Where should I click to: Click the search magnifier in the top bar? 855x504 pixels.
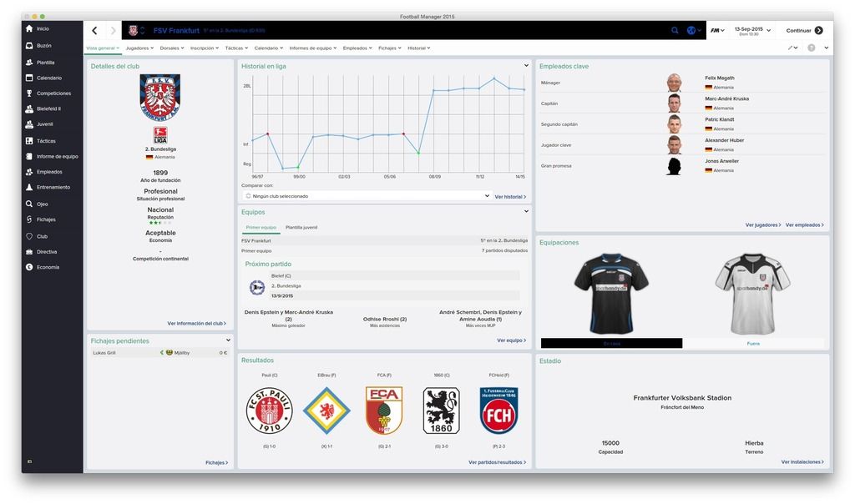point(675,31)
